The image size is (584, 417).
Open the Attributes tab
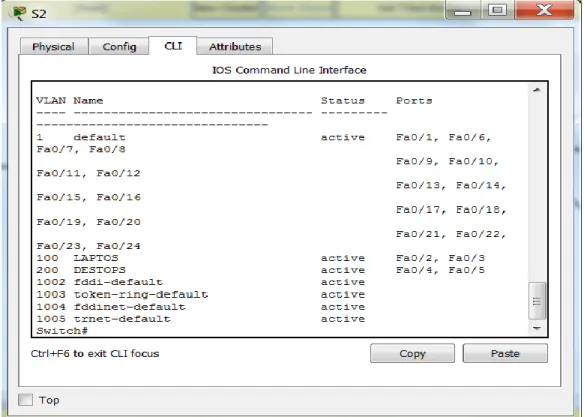[x=235, y=47]
